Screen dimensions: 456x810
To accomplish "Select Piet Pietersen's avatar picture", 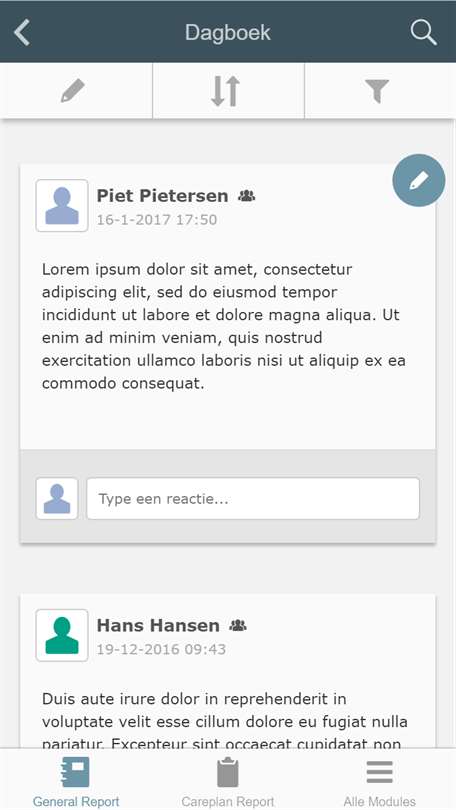I will coord(62,206).
